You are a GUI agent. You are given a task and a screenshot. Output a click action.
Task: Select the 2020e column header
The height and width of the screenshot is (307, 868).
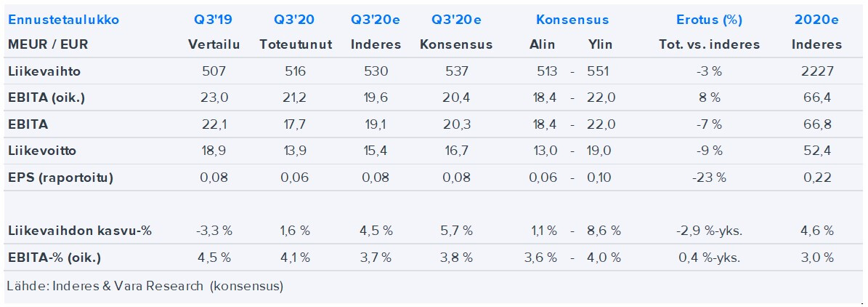point(816,20)
